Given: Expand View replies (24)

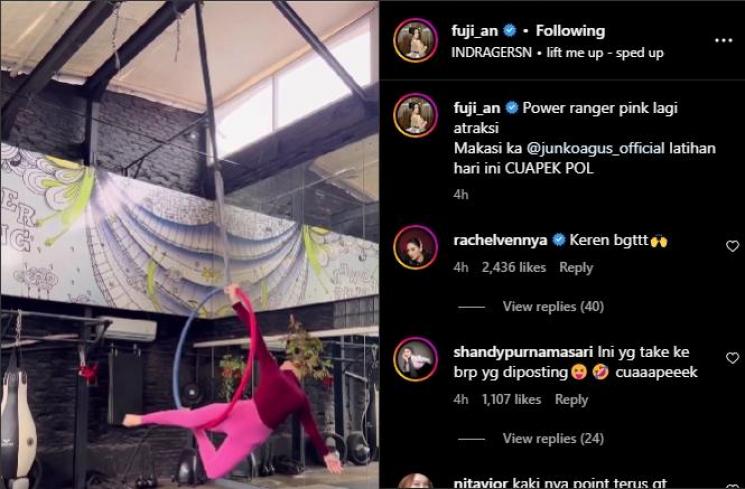Looking at the screenshot, I should (x=553, y=438).
